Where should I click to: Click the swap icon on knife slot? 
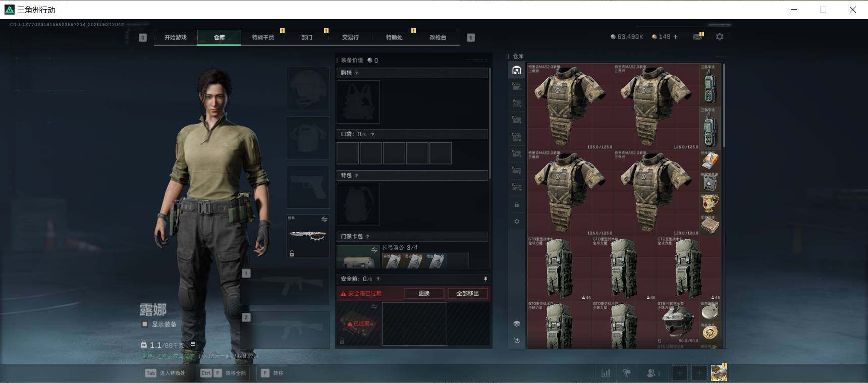click(324, 220)
